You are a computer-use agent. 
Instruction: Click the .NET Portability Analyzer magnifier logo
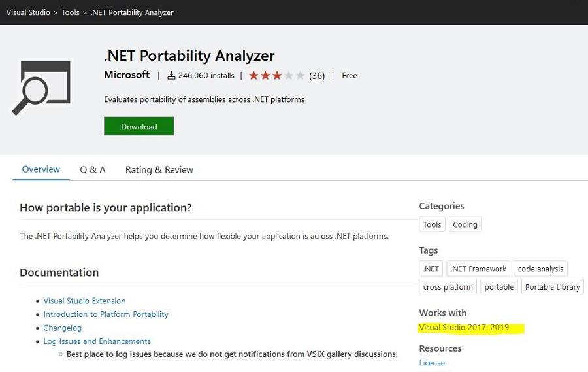point(41,88)
